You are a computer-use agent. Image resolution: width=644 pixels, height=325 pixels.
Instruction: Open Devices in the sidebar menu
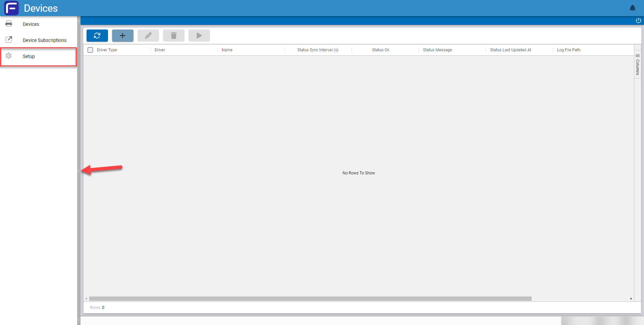31,24
